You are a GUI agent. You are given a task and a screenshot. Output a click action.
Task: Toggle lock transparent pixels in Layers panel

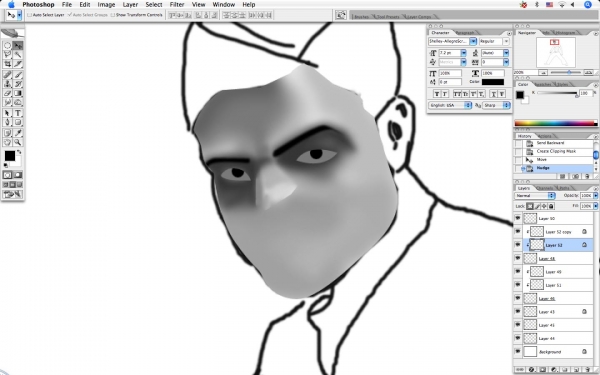pos(530,206)
